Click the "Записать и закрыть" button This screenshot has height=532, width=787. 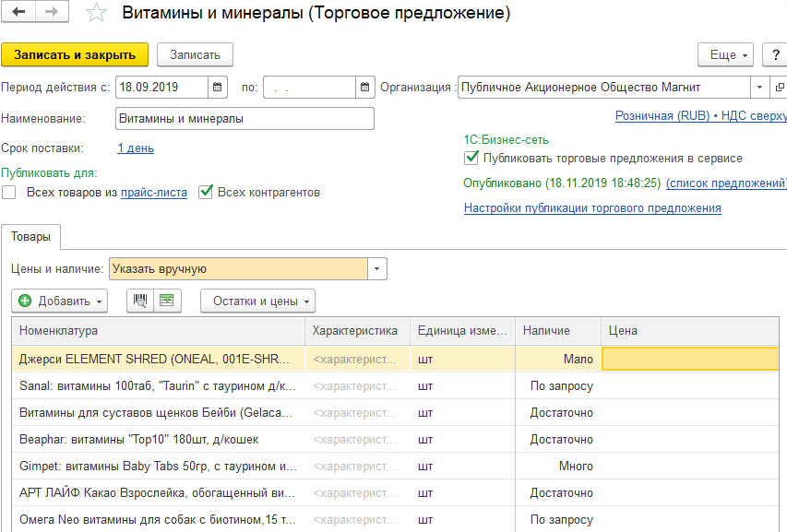coord(75,54)
